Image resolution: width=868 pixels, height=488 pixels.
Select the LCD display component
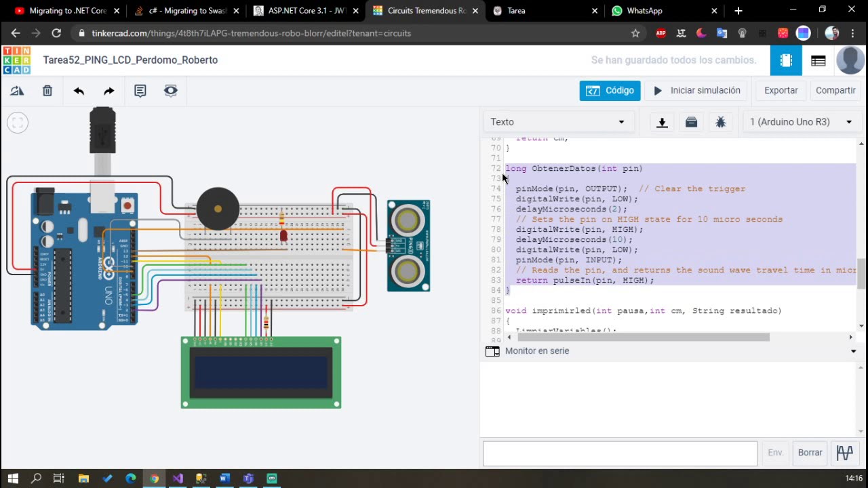pyautogui.click(x=261, y=373)
